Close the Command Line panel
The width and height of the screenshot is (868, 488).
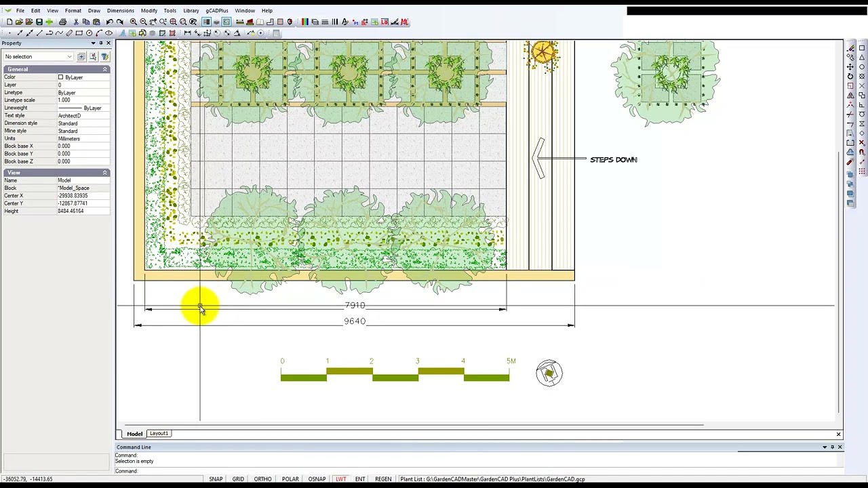pyautogui.click(x=840, y=447)
